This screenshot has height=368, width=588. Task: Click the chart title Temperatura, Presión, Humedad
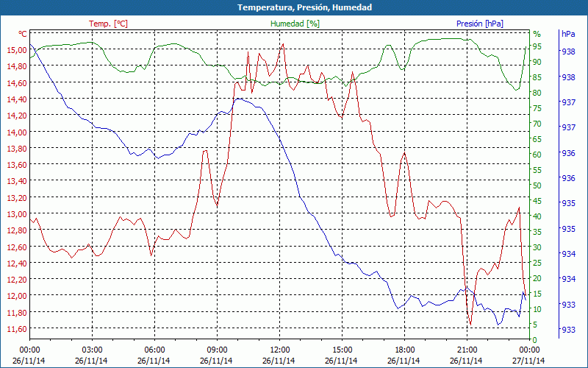click(304, 7)
